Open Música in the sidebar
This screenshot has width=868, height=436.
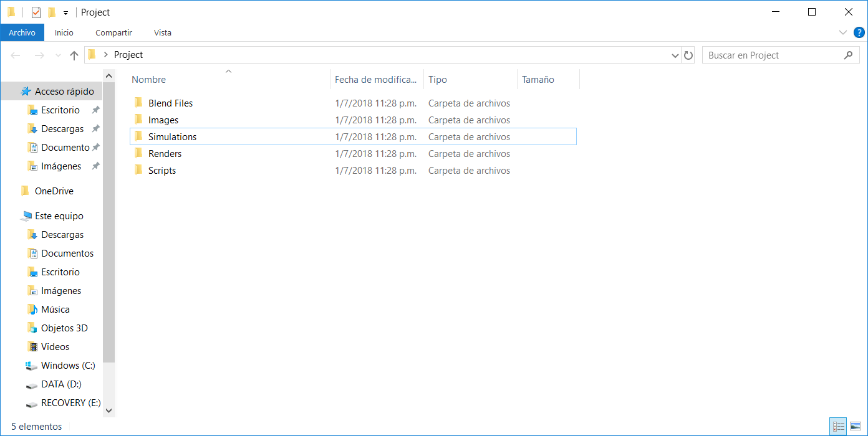click(55, 310)
